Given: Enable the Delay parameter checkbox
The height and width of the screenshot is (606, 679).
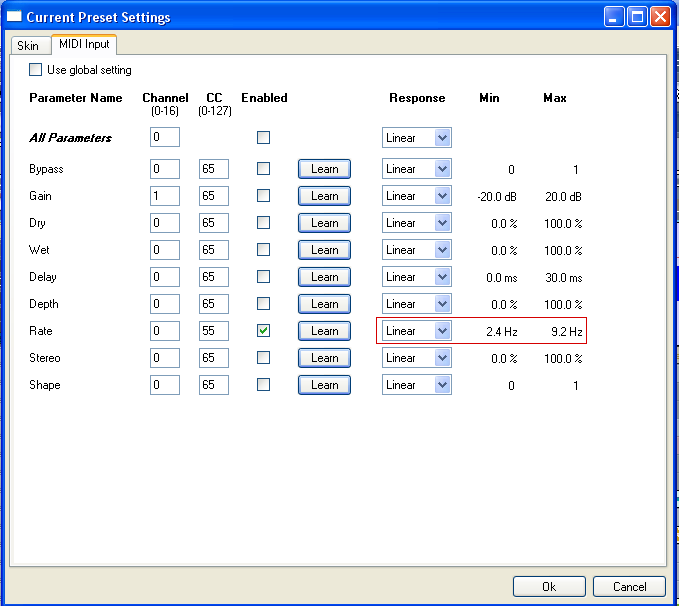Looking at the screenshot, I should pos(263,276).
